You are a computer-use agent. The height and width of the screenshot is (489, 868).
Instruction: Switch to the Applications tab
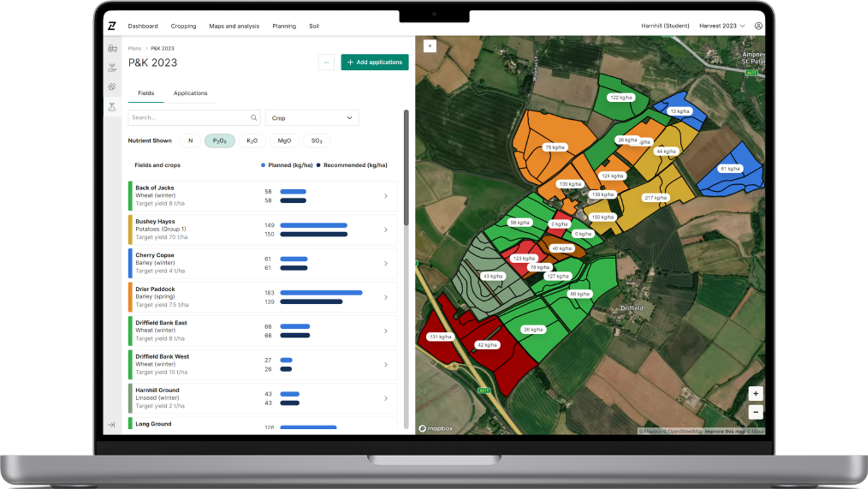click(190, 93)
